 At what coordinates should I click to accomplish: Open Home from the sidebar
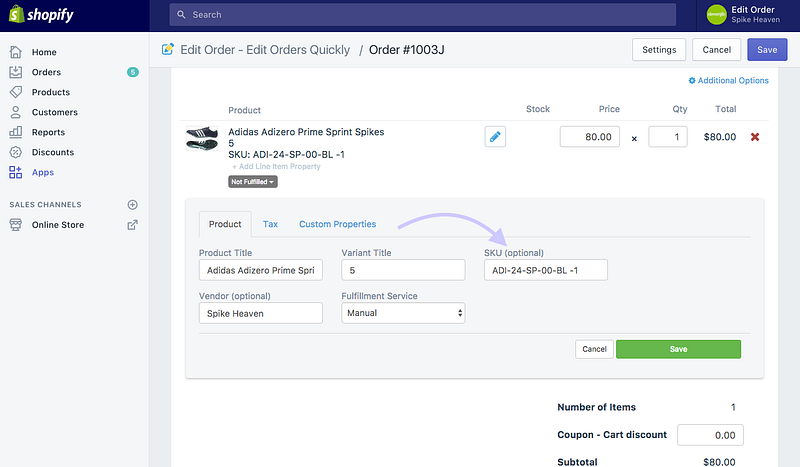pos(44,52)
